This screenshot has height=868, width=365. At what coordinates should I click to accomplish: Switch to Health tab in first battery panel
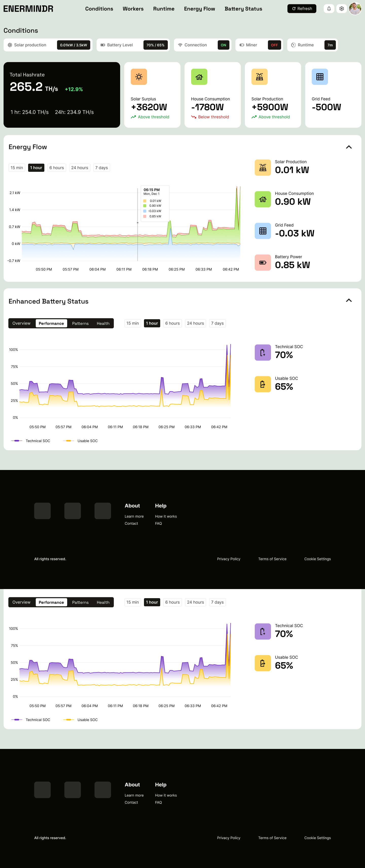[x=103, y=324]
